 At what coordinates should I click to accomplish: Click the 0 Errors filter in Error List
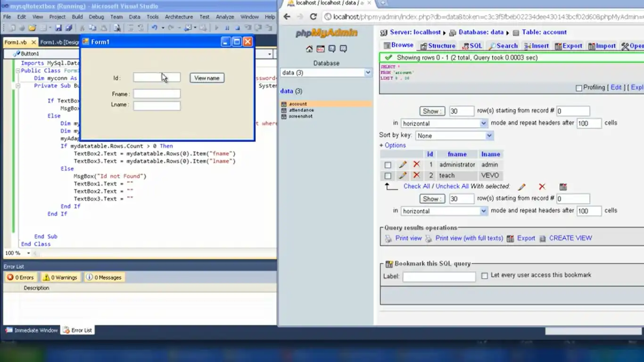tap(20, 278)
